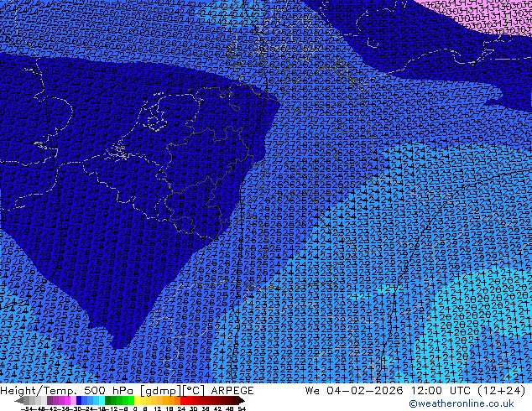The image size is (532, 411).
Task: Click the weatheronline.co.uk copyright link
Action: point(462,403)
